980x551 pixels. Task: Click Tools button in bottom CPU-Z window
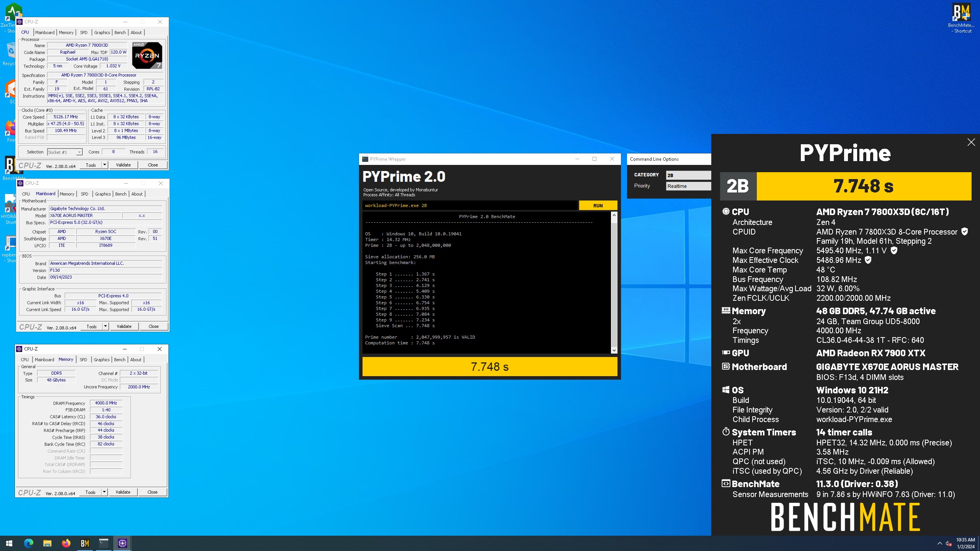(x=91, y=492)
